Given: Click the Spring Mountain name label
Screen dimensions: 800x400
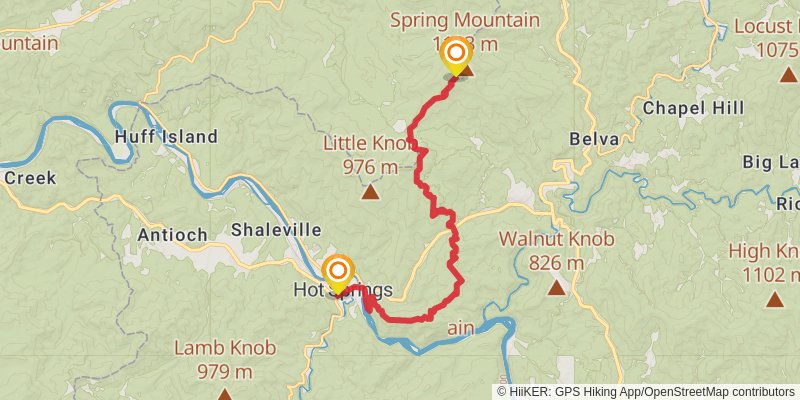Looking at the screenshot, I should coord(465,20).
